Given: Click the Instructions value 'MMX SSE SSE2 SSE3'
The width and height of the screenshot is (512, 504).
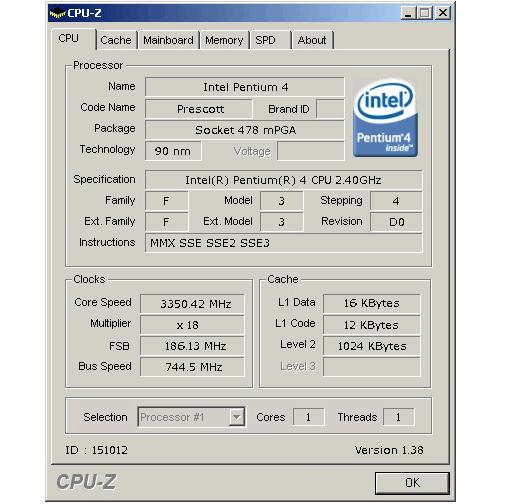Looking at the screenshot, I should tap(284, 243).
